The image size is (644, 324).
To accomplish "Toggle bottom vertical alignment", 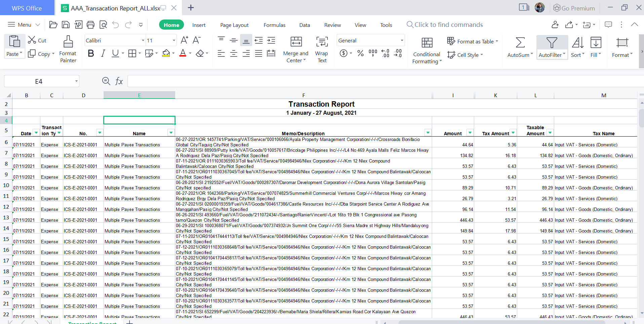I will 246,41.
